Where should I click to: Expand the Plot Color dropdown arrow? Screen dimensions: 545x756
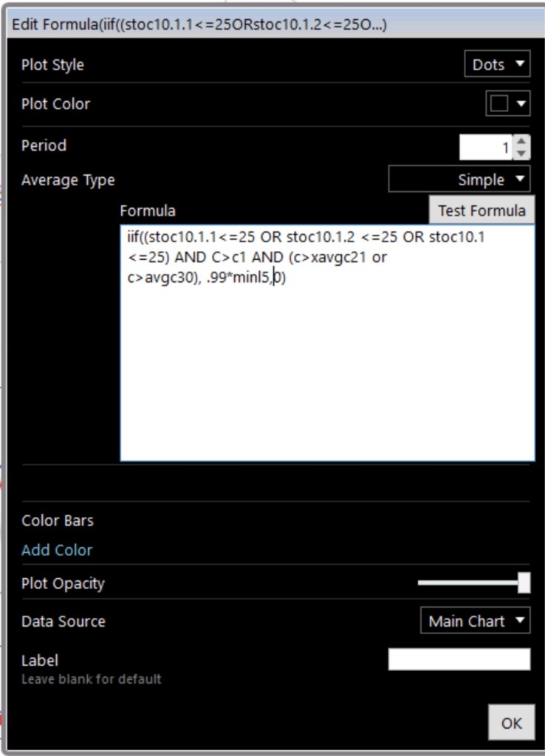point(521,103)
